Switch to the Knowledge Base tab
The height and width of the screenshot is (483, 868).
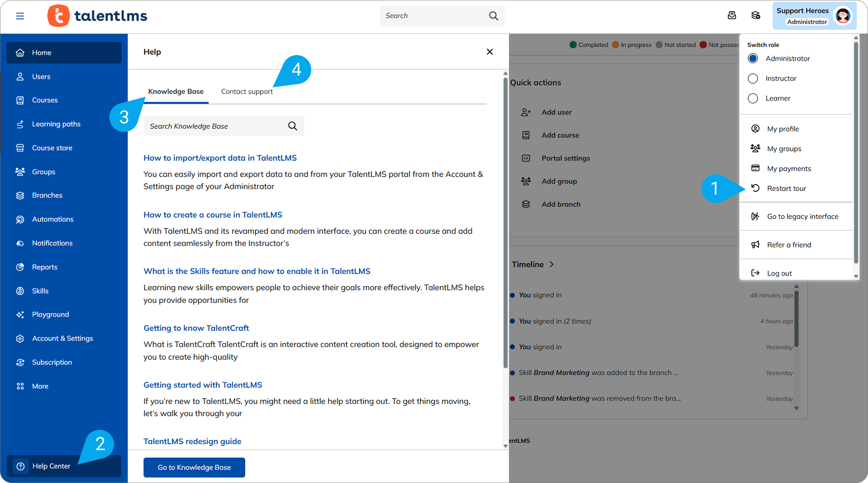176,92
